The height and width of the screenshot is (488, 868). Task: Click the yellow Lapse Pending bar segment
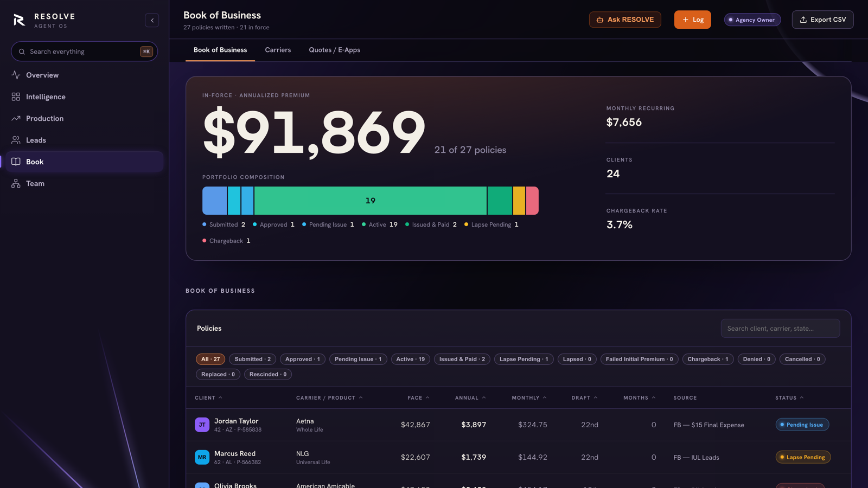[x=519, y=201]
